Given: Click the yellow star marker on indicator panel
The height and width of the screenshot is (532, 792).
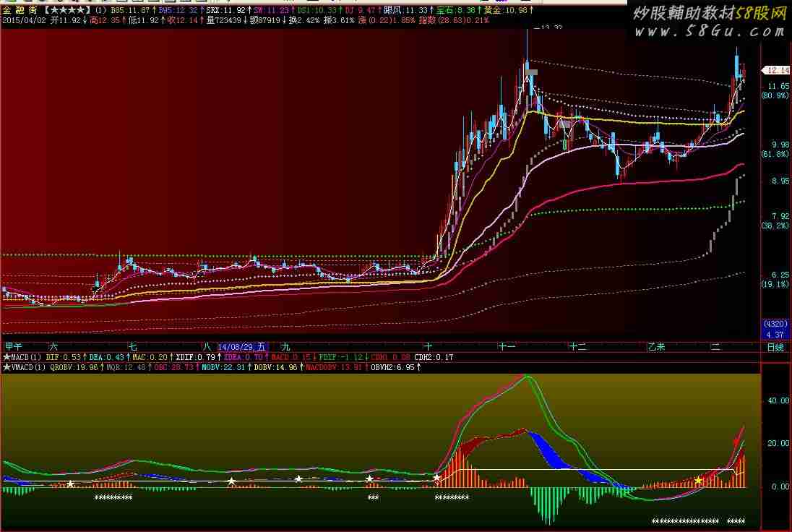Looking at the screenshot, I should point(699,480).
